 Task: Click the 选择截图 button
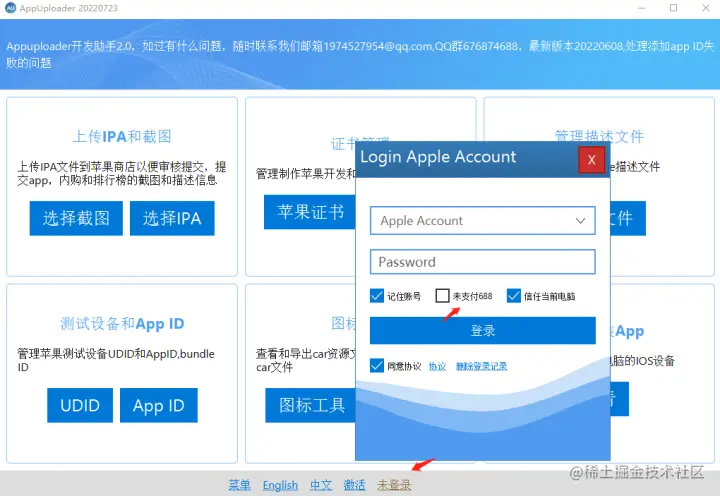pos(76,218)
